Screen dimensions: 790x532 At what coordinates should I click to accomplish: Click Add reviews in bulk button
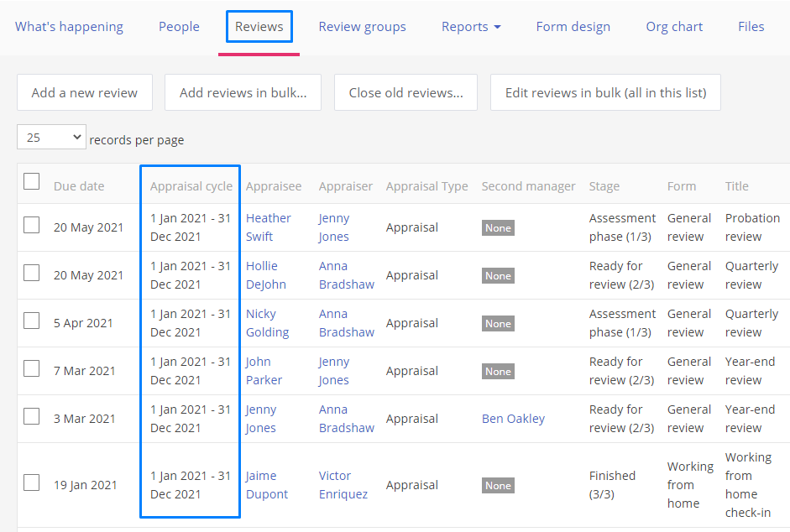(x=243, y=92)
